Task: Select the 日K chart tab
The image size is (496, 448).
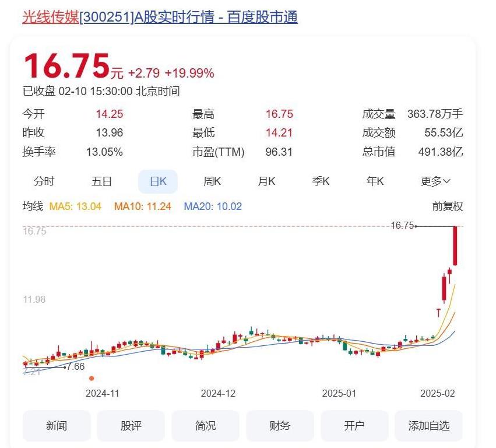Action: (158, 181)
